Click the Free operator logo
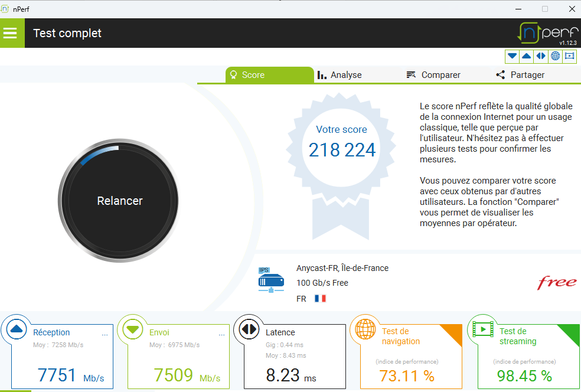The width and height of the screenshot is (581, 392). (x=557, y=282)
